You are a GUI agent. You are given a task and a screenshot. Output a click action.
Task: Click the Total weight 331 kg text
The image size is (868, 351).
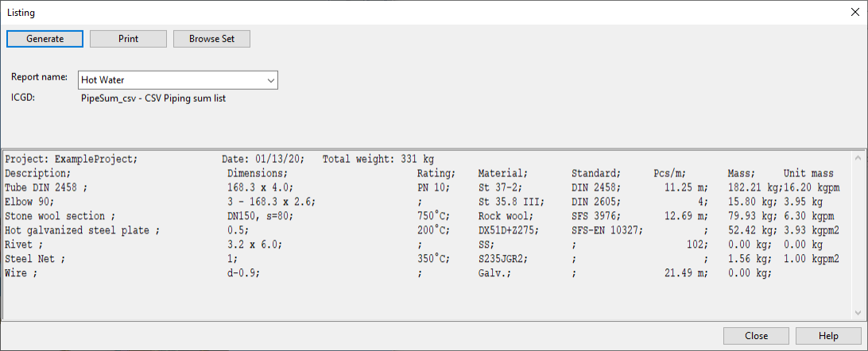(x=378, y=159)
